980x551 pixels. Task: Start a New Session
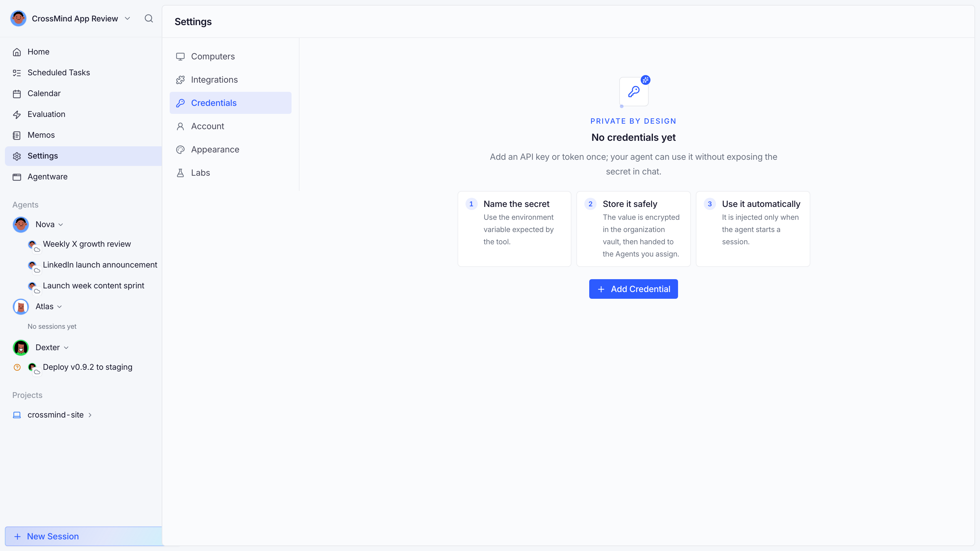click(84, 536)
